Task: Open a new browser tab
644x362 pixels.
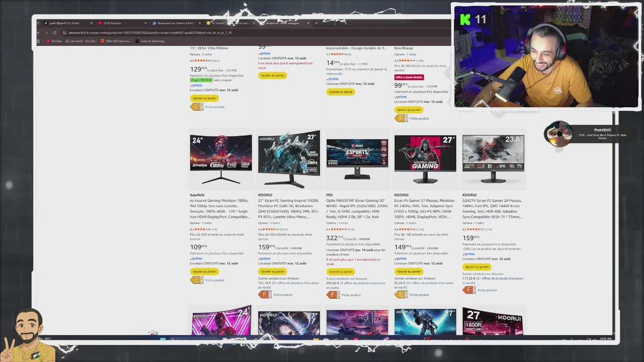Action: pyautogui.click(x=316, y=23)
